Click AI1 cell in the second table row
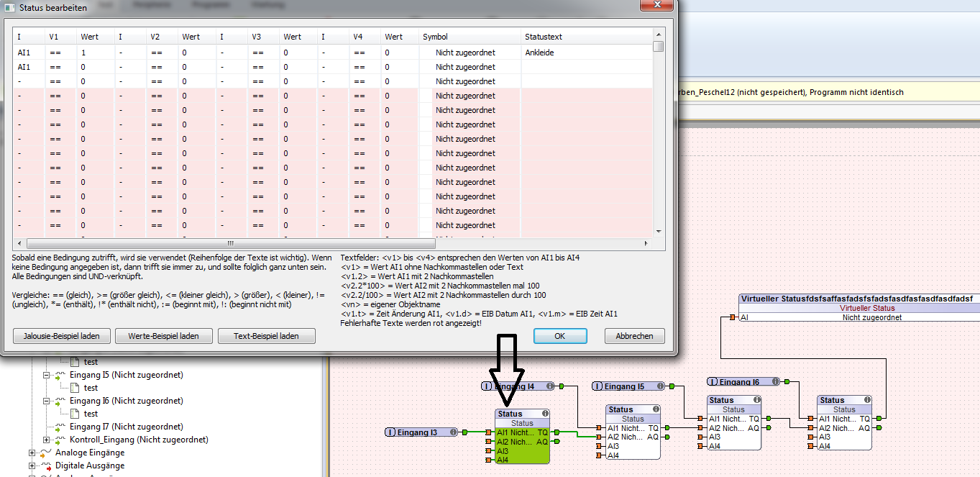Viewport: 980px width, 477px height. [x=29, y=67]
